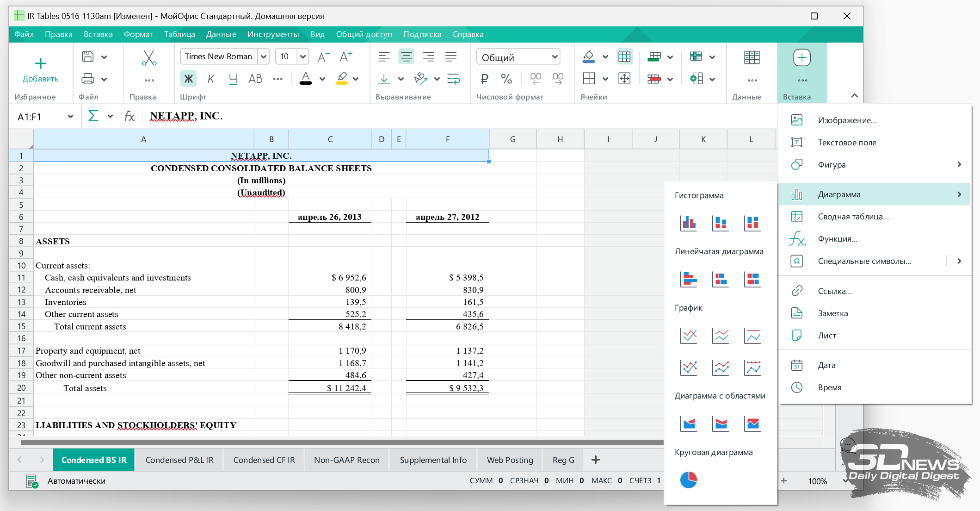The width and height of the screenshot is (980, 511).
Task: Choose Текстовое поле from insert menu
Action: (x=875, y=143)
